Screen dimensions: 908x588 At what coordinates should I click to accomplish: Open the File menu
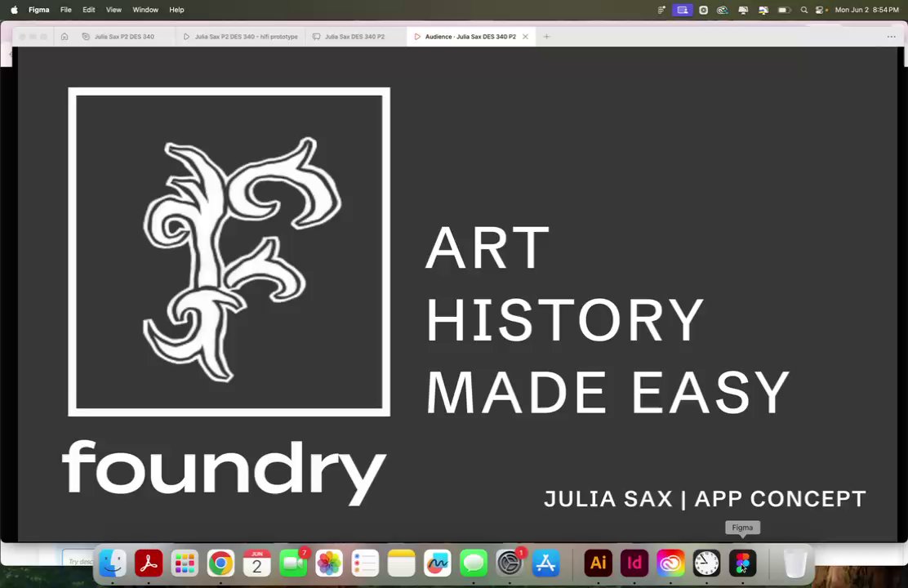66,10
